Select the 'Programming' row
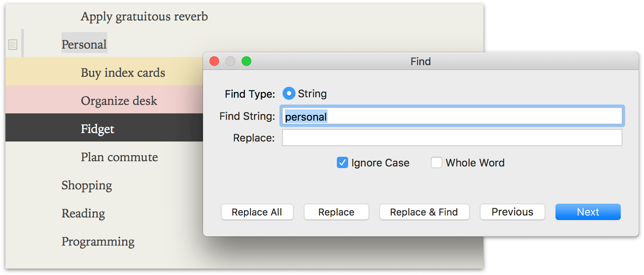The image size is (644, 275). click(98, 242)
